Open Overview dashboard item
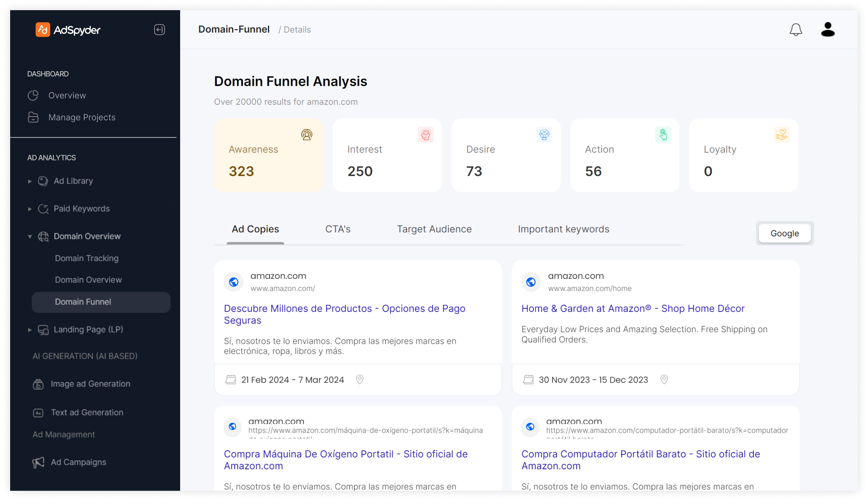The height and width of the screenshot is (501, 868). [67, 95]
